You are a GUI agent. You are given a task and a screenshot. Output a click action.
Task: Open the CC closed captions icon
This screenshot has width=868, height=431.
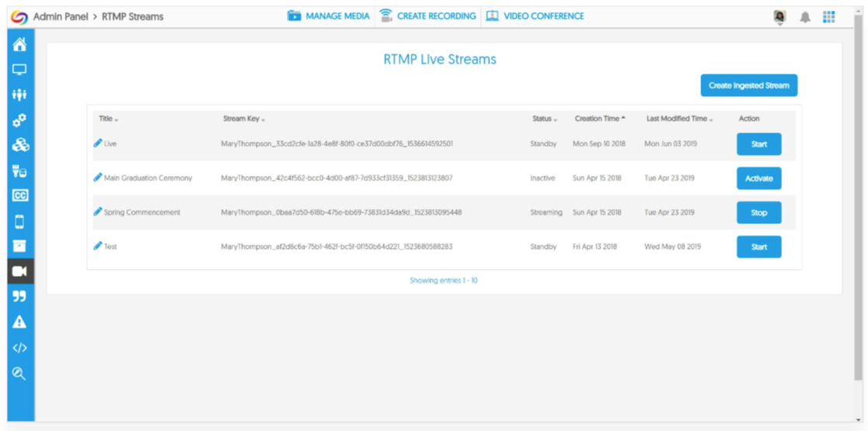pos(19,196)
